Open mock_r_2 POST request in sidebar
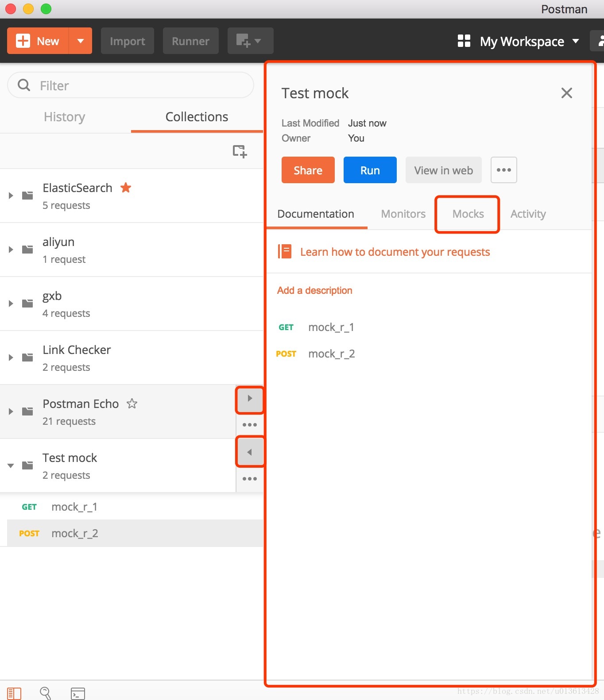This screenshot has height=700, width=604. coord(135,533)
